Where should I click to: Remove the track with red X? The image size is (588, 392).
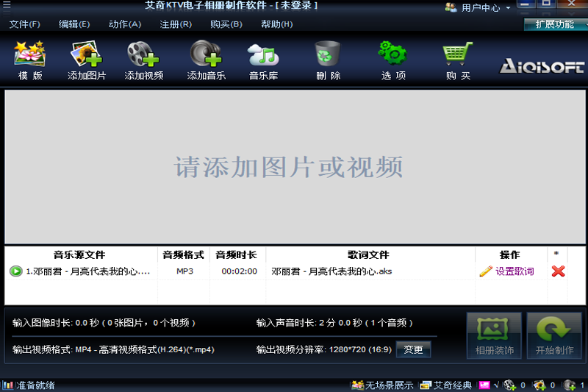click(x=558, y=271)
